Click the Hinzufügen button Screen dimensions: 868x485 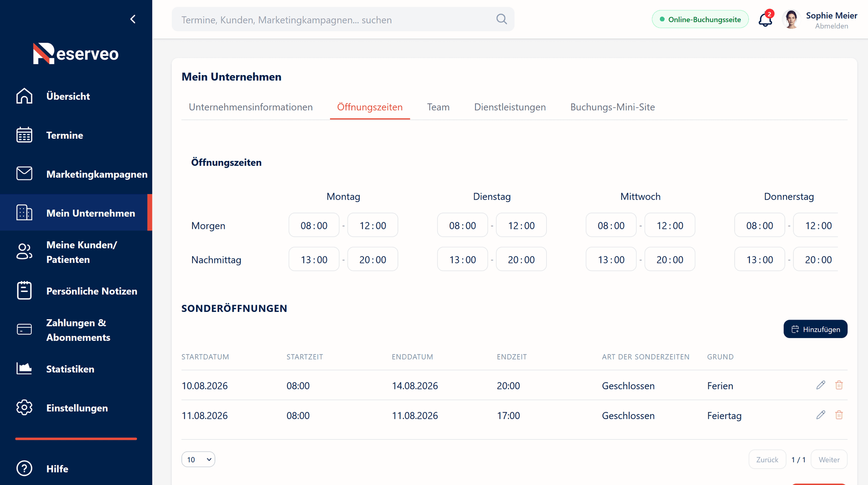(815, 329)
